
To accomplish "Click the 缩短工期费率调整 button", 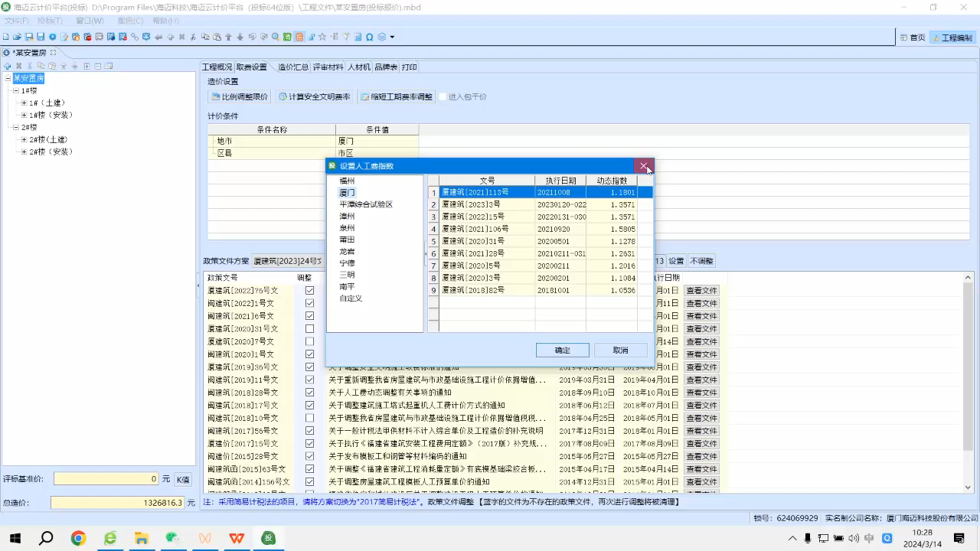I will click(x=396, y=96).
